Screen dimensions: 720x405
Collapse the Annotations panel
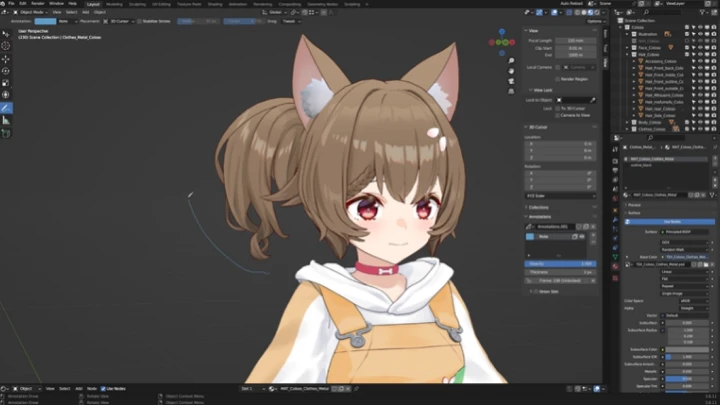[526, 217]
